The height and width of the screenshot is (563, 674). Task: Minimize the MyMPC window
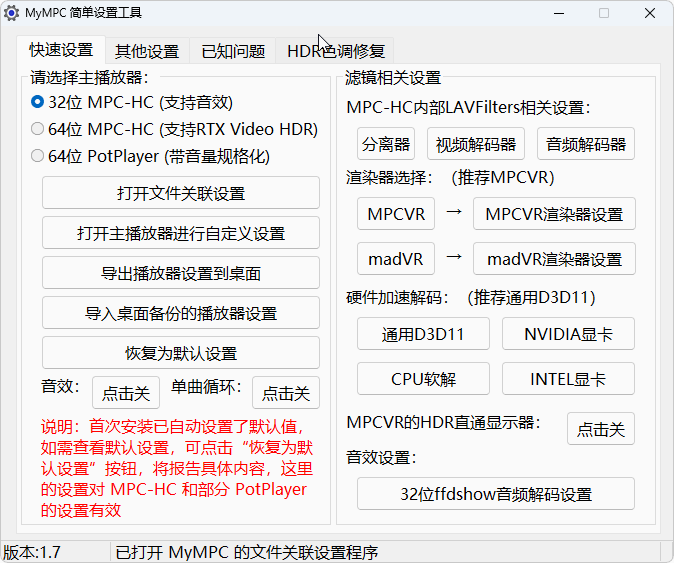point(559,13)
